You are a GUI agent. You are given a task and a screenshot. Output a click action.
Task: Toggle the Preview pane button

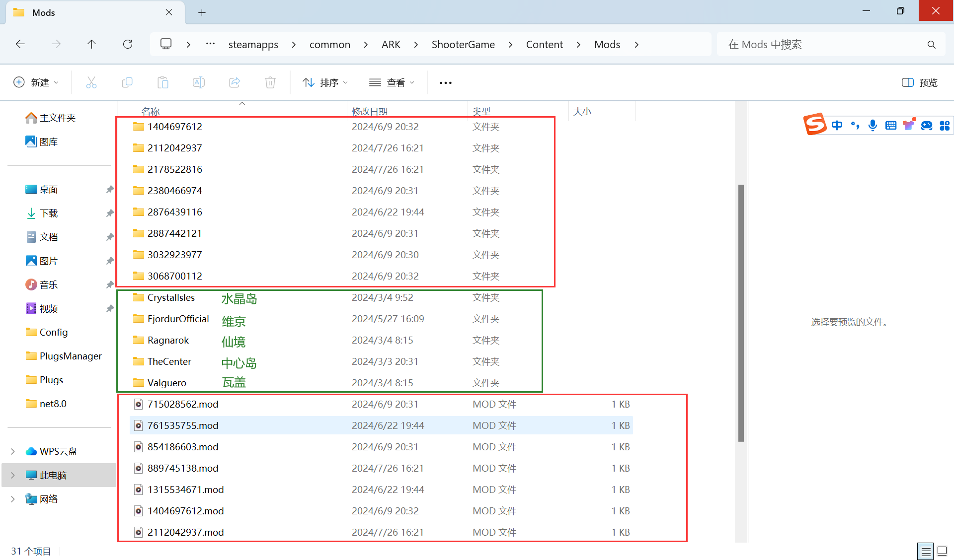(x=920, y=82)
